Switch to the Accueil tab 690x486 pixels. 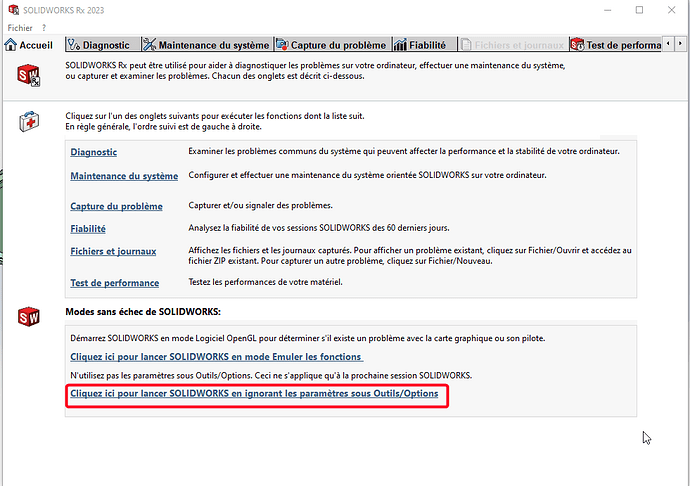point(29,45)
